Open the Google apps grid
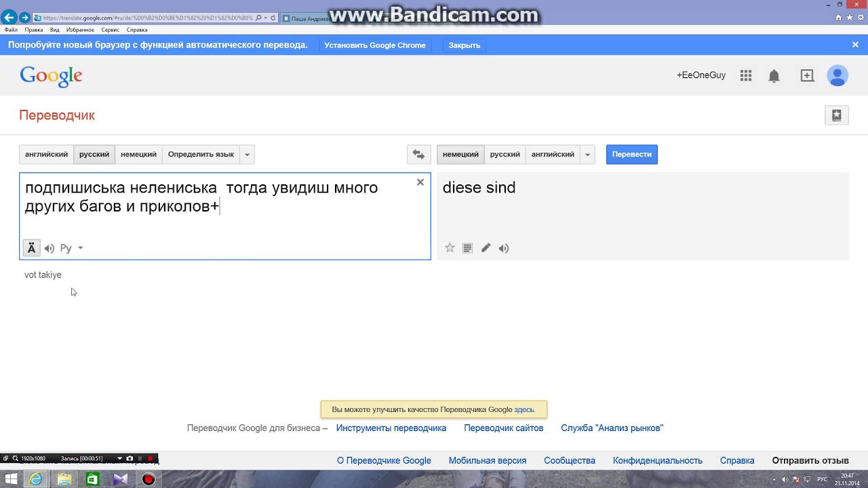Image resolution: width=868 pixels, height=488 pixels. point(746,75)
